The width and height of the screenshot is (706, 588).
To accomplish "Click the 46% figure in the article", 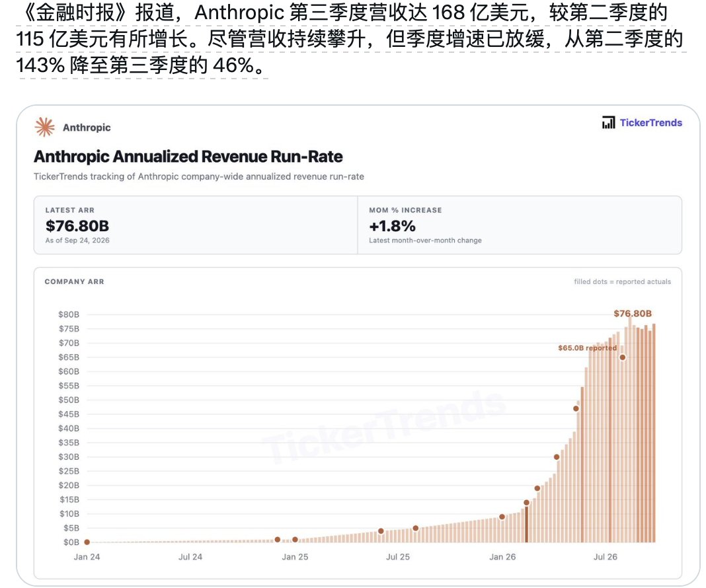I will 233,65.
